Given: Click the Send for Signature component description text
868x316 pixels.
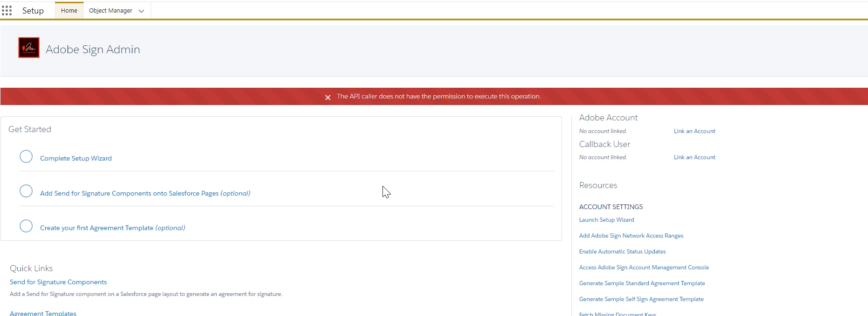Looking at the screenshot, I should (x=146, y=294).
